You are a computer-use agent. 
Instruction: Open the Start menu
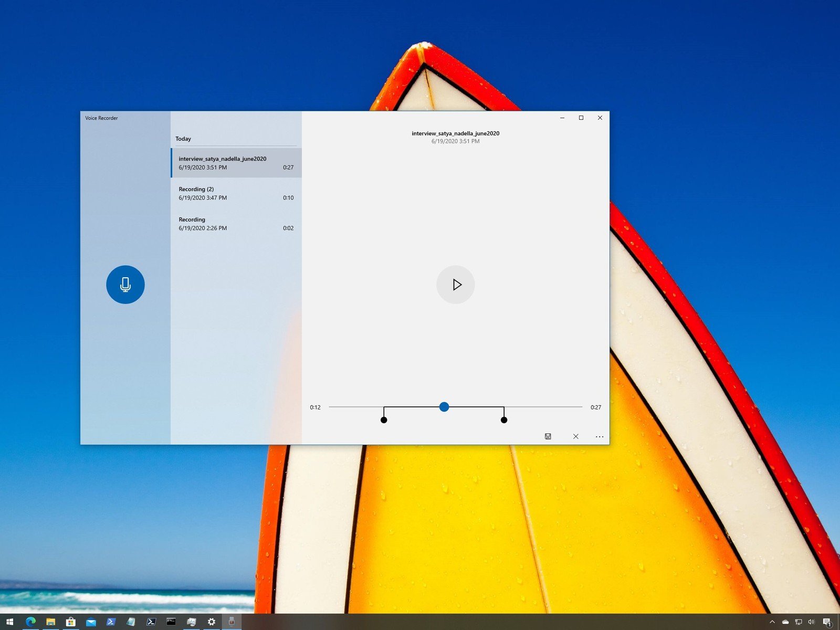tap(10, 621)
